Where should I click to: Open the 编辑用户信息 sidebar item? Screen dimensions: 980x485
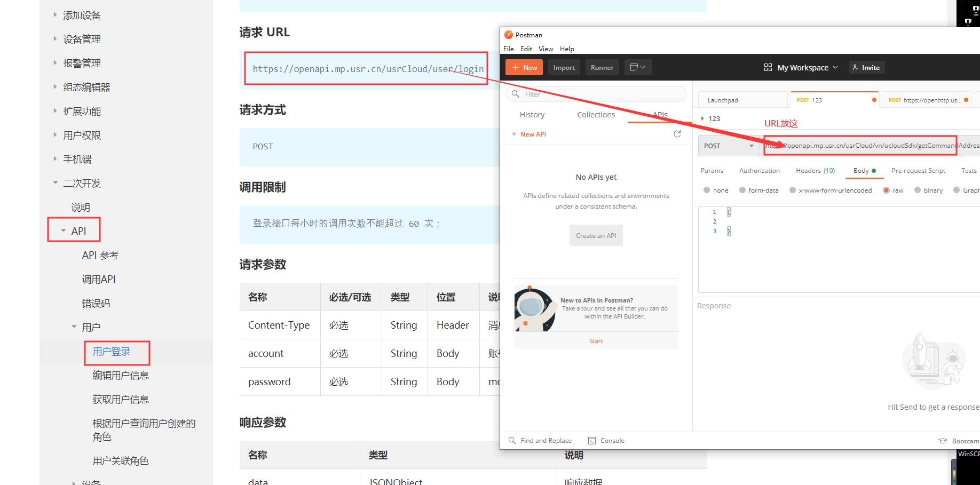pyautogui.click(x=121, y=376)
